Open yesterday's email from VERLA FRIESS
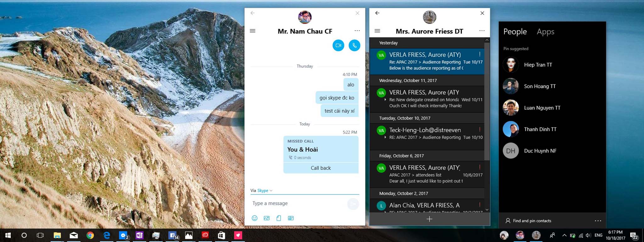This screenshot has height=242, width=644. pos(427,61)
